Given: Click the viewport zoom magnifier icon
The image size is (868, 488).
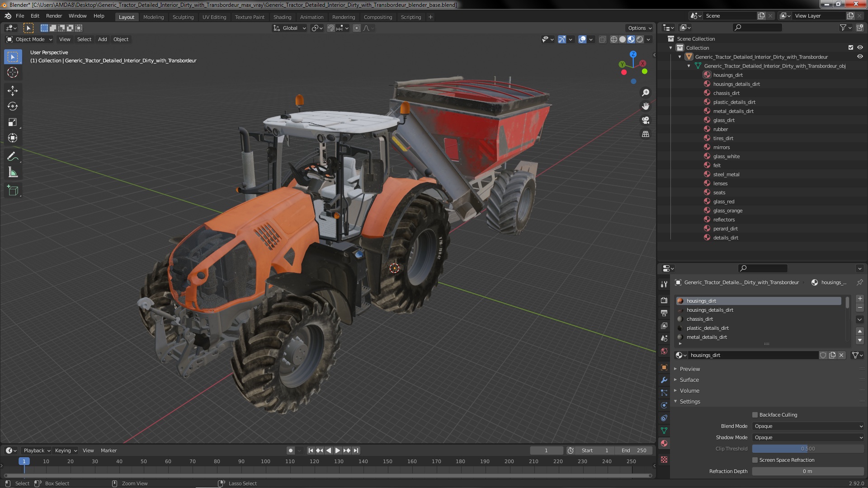Looking at the screenshot, I should tap(646, 93).
